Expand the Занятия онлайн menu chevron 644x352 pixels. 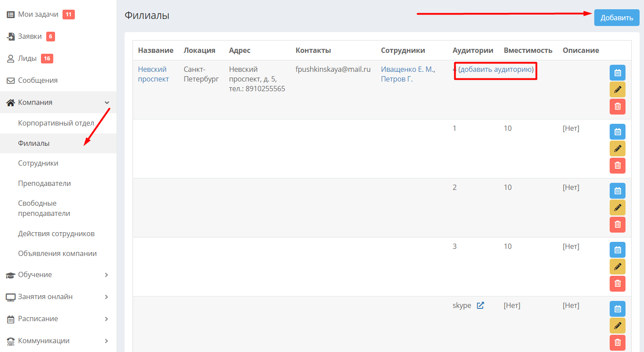point(107,296)
